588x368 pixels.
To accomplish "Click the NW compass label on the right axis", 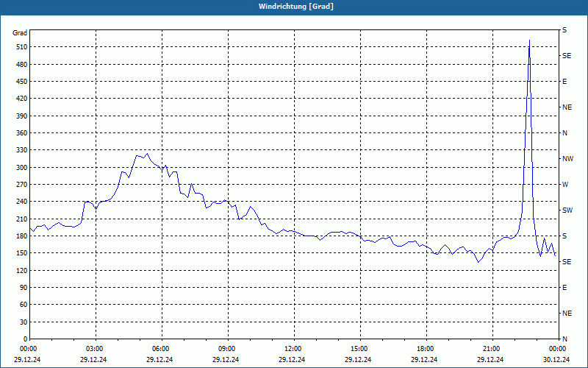I will coord(567,159).
